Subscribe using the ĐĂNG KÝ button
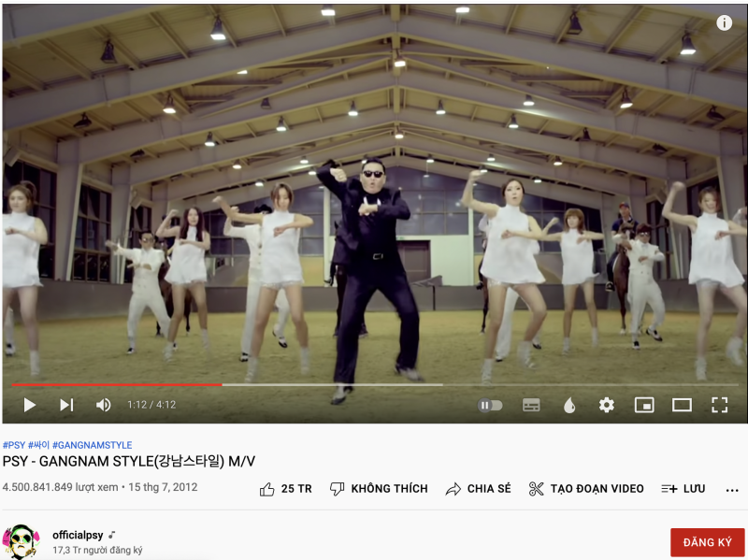 (707, 542)
